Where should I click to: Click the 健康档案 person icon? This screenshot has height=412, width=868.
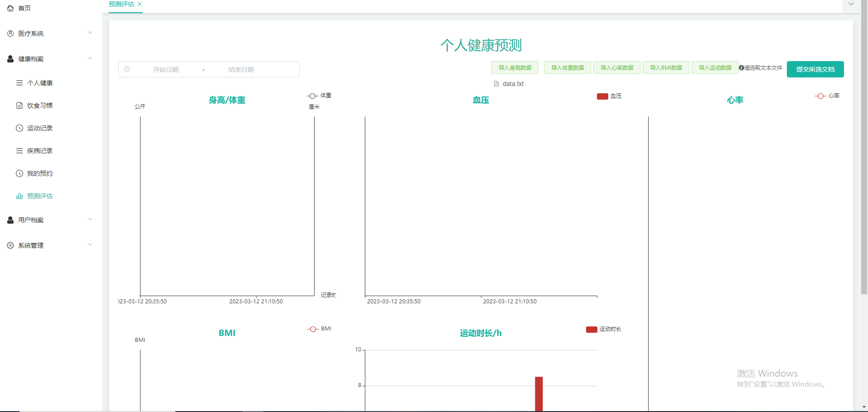(x=10, y=59)
